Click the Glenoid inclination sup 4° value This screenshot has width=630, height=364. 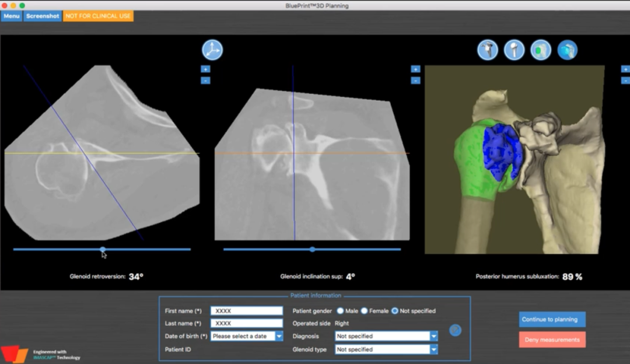coord(351,276)
